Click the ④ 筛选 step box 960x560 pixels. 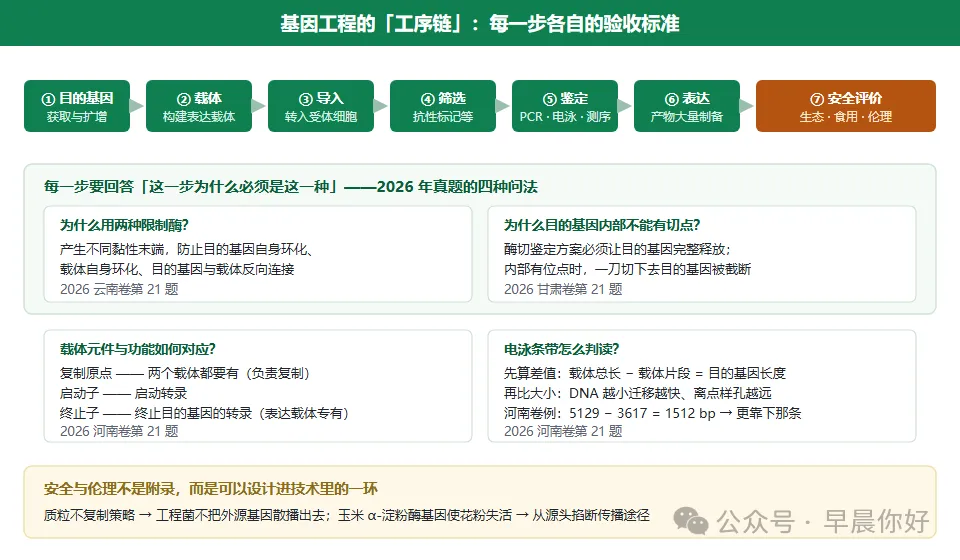(x=443, y=106)
